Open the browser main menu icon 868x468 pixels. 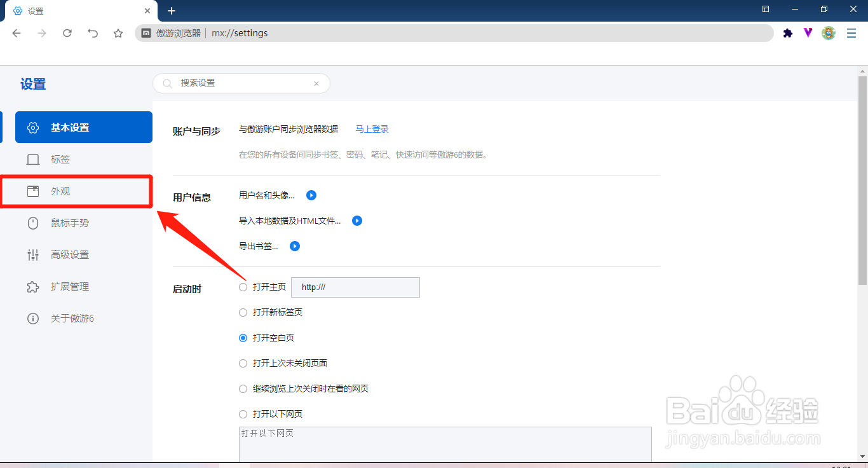click(851, 33)
